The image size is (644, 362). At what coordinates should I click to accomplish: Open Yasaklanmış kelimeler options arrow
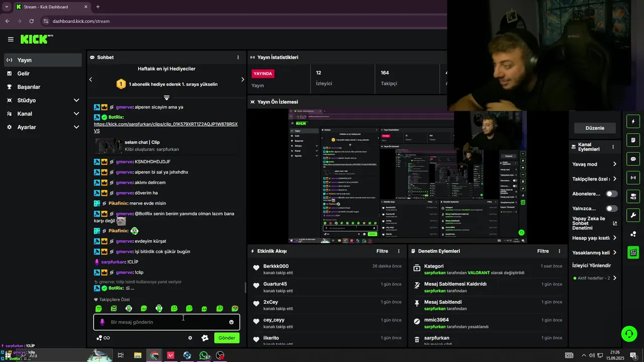[614, 252]
